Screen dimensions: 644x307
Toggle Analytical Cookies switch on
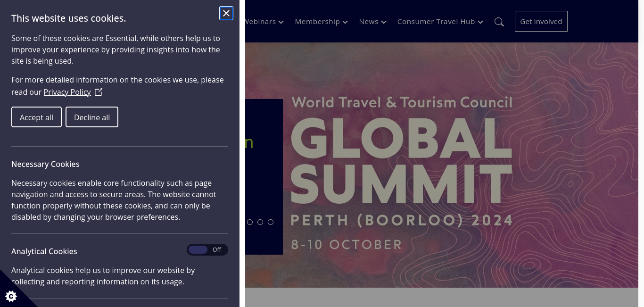207,250
